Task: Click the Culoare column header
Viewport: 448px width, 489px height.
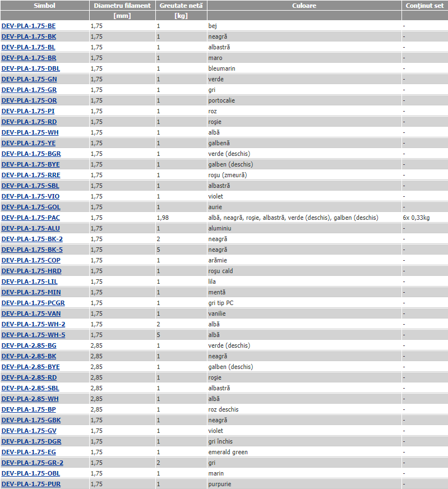Action: [304, 5]
